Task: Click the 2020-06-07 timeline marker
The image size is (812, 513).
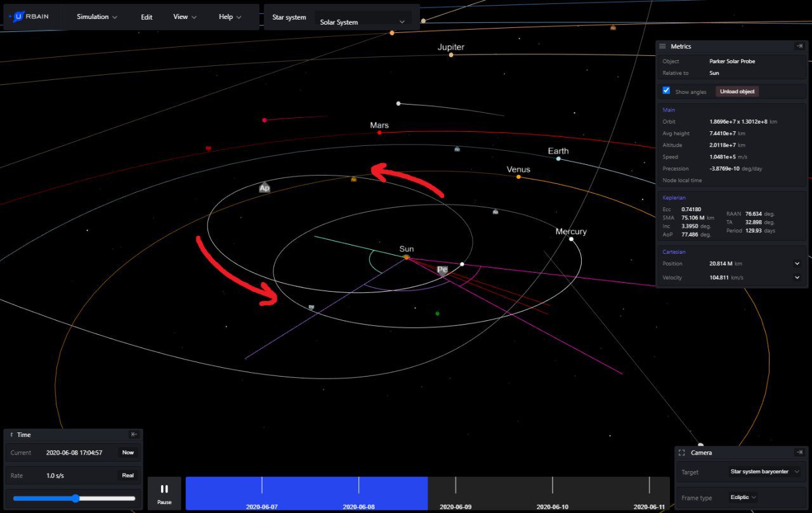Action: point(262,507)
